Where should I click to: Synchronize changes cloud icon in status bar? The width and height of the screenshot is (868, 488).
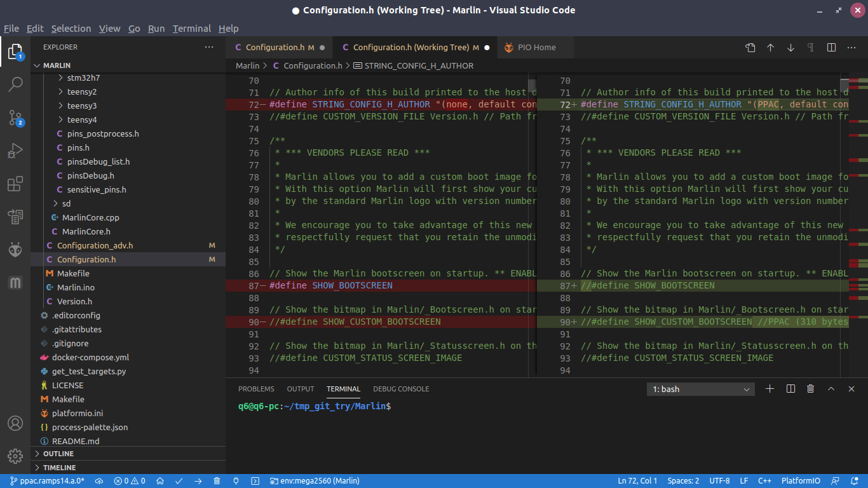(99, 481)
